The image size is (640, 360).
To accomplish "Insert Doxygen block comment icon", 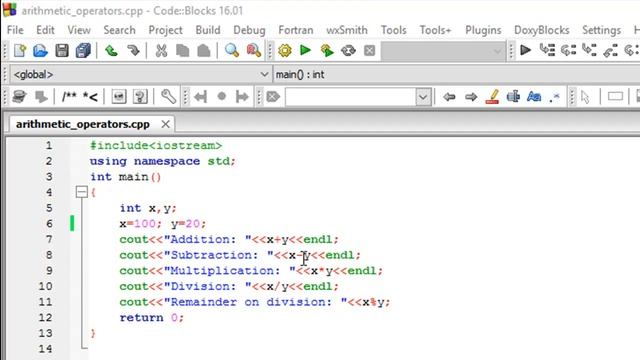I will (69, 97).
